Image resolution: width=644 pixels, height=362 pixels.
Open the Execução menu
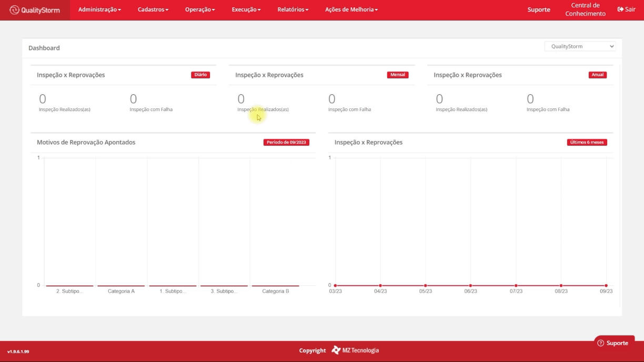pyautogui.click(x=246, y=9)
